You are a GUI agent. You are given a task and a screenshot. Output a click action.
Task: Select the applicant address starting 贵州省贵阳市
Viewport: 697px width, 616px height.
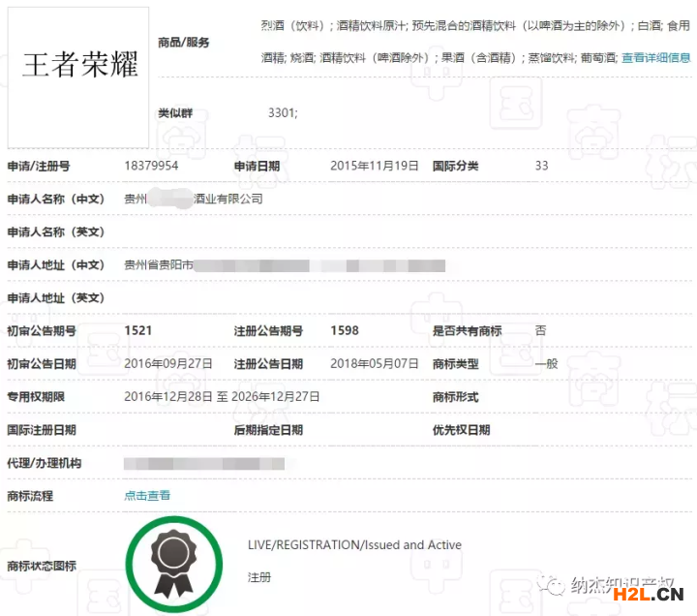coord(159,264)
